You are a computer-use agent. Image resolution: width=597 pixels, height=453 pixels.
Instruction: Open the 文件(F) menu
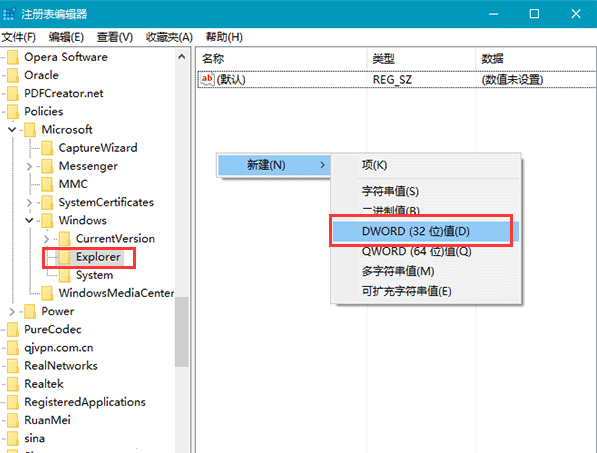pos(19,37)
